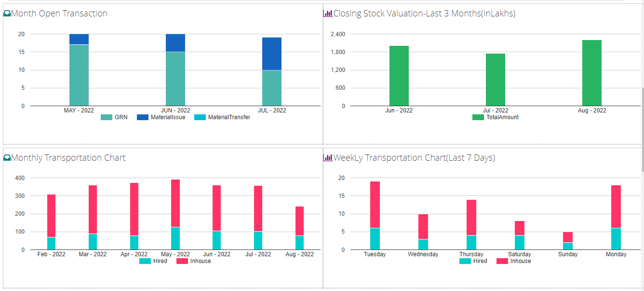This screenshot has width=644, height=291.
Task: Click the inbox icon beside Month Open Transaction
Action: tap(7, 14)
